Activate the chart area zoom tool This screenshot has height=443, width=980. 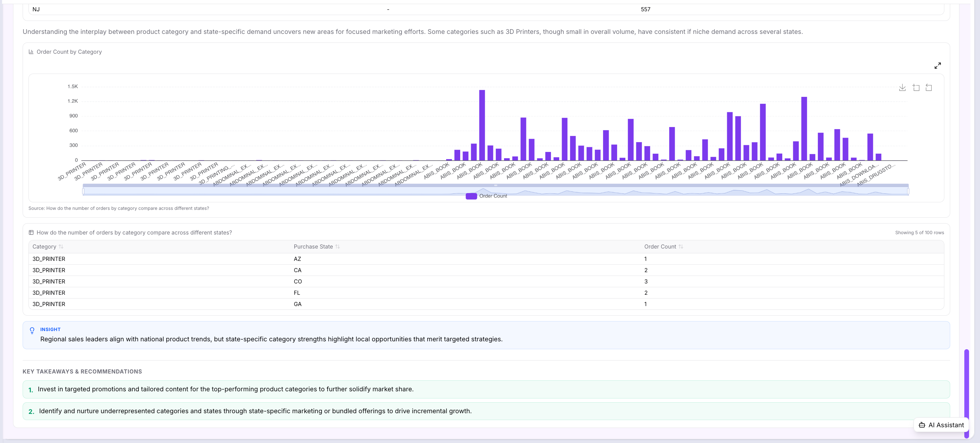916,87
